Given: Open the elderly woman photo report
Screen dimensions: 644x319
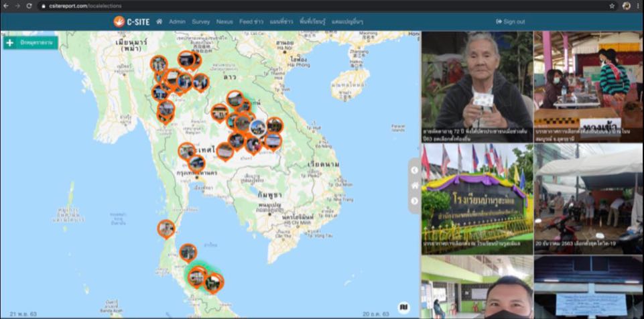Looking at the screenshot, I should (477, 87).
